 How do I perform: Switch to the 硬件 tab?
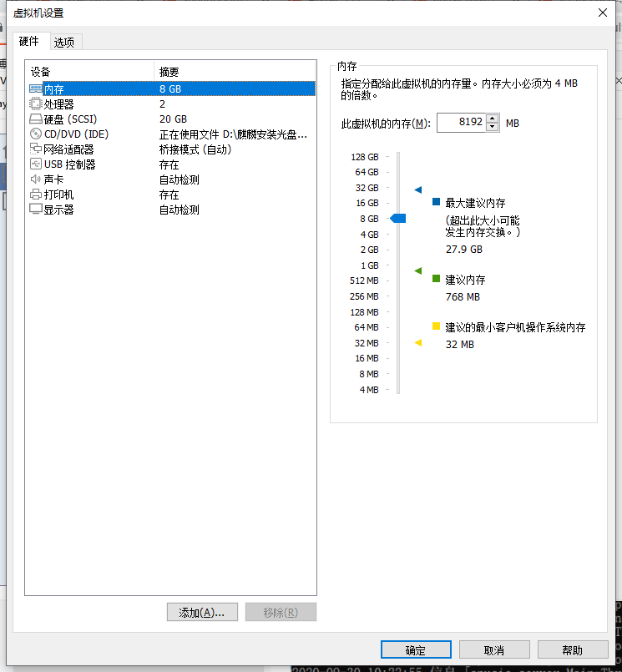[x=28, y=41]
